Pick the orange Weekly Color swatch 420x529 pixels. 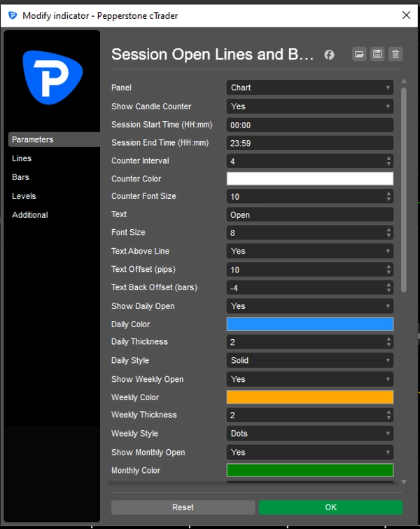pyautogui.click(x=310, y=397)
